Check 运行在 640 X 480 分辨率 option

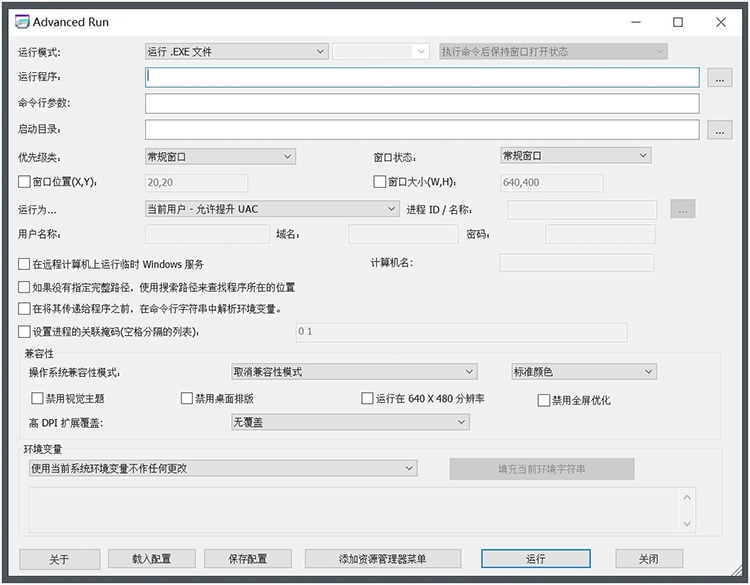tap(367, 398)
